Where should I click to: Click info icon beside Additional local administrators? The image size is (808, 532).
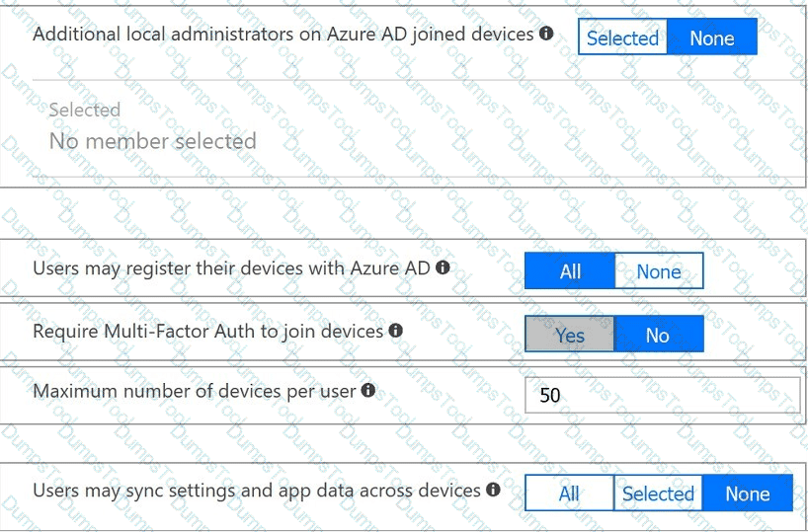pos(545,34)
